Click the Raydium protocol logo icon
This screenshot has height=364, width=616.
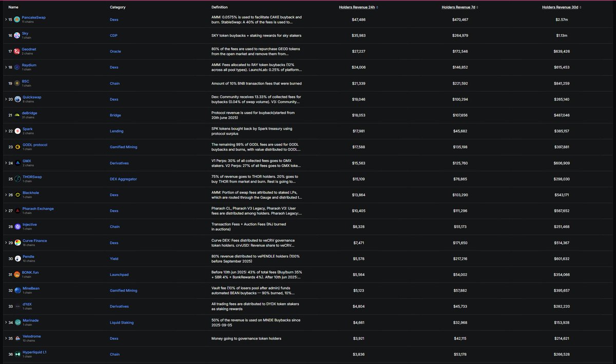point(17,67)
